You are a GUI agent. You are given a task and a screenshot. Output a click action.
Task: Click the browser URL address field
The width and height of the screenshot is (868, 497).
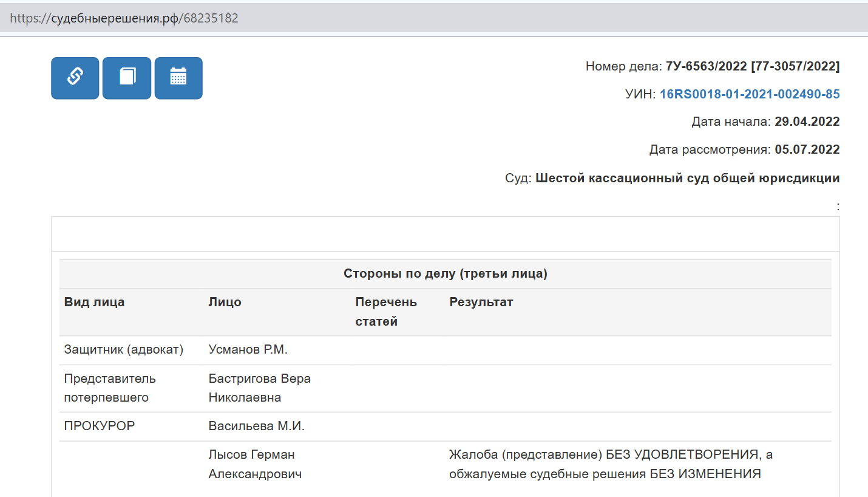(434, 18)
